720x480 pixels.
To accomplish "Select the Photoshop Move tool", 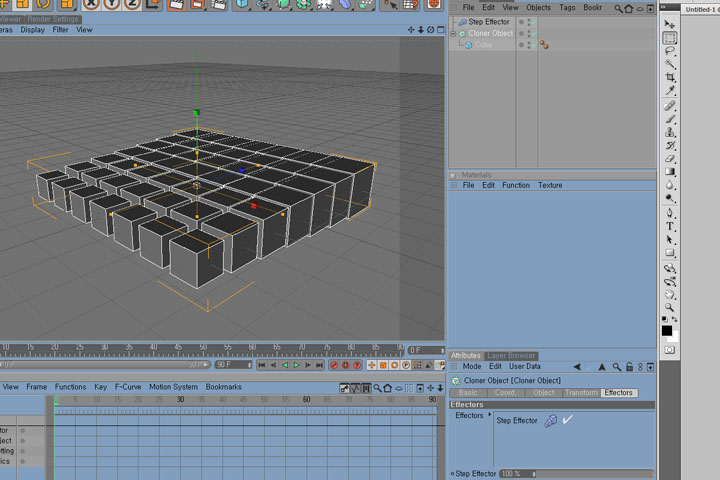I will [x=669, y=24].
